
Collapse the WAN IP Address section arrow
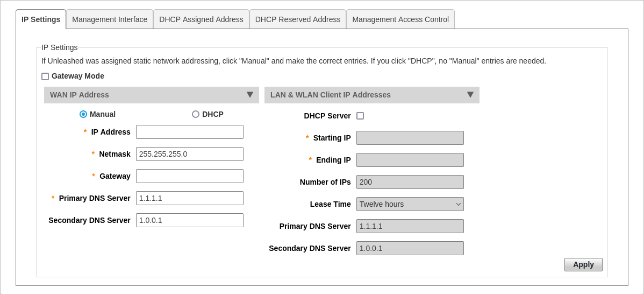click(250, 95)
